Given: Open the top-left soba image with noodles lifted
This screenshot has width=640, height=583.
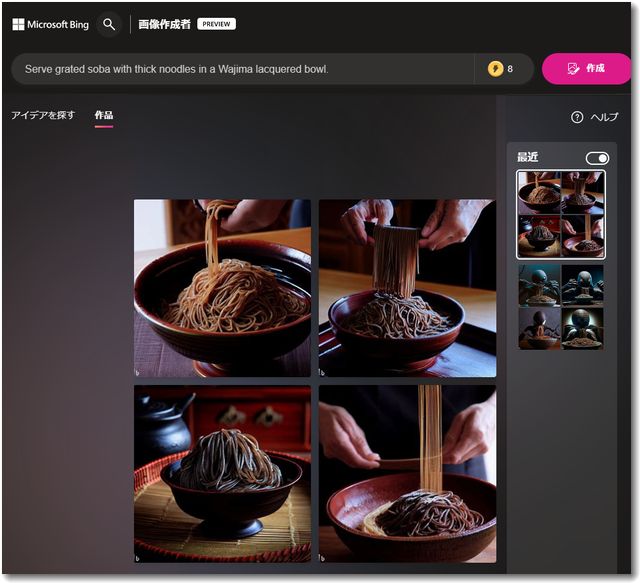Looking at the screenshot, I should click(x=222, y=288).
